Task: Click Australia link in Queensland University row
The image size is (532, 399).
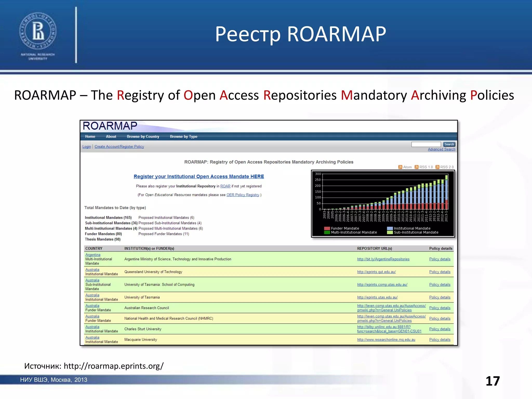Action: (92, 270)
